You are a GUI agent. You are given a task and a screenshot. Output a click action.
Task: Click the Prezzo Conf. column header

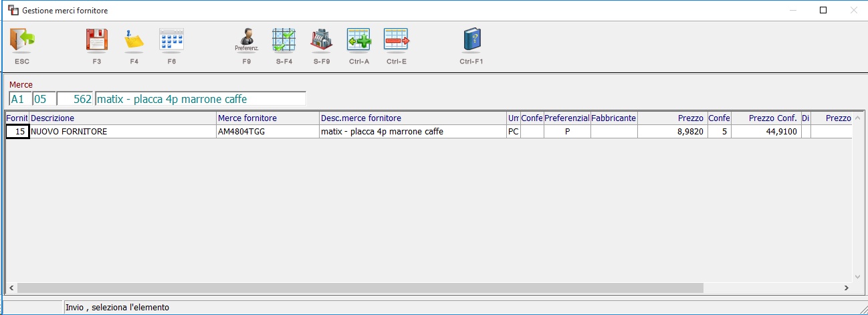[766, 118]
